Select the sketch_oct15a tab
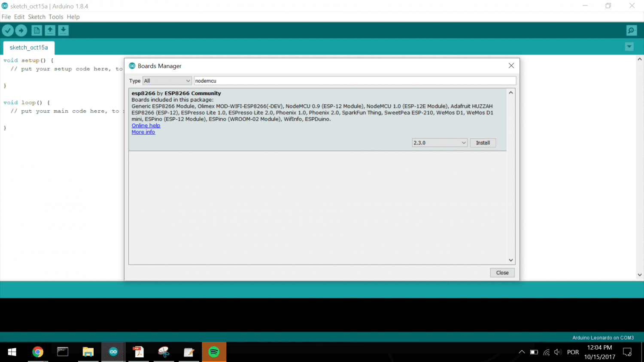Image resolution: width=644 pixels, height=362 pixels. click(x=29, y=48)
